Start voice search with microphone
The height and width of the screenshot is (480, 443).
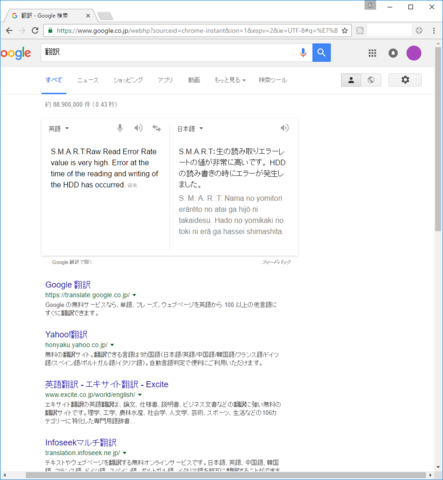click(x=303, y=53)
